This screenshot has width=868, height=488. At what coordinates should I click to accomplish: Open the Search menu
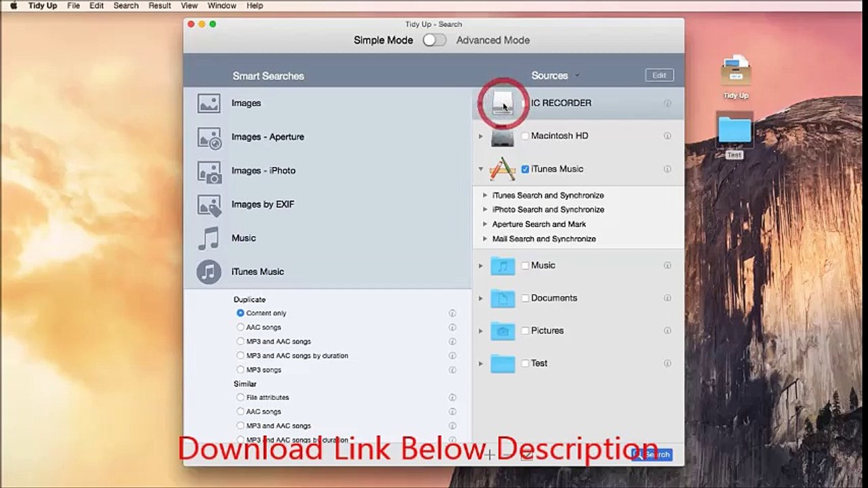pos(126,5)
